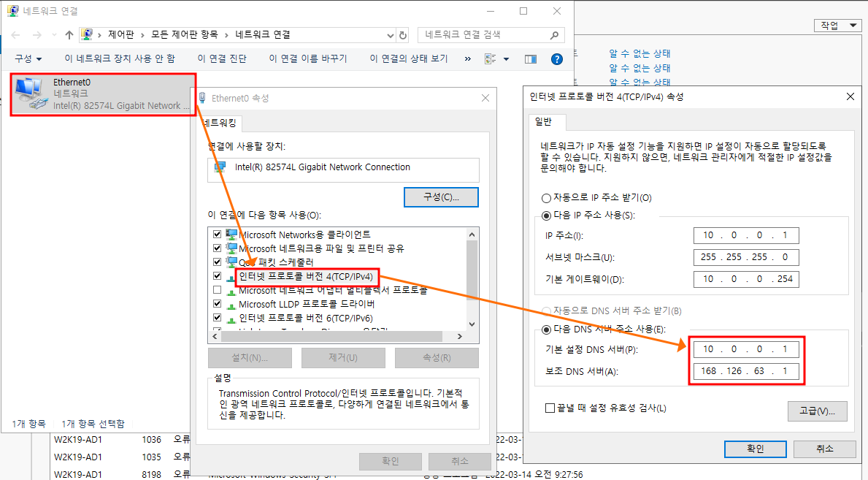Click 모든 제어판 항목 breadcrumb
868x480 pixels.
coord(185,34)
